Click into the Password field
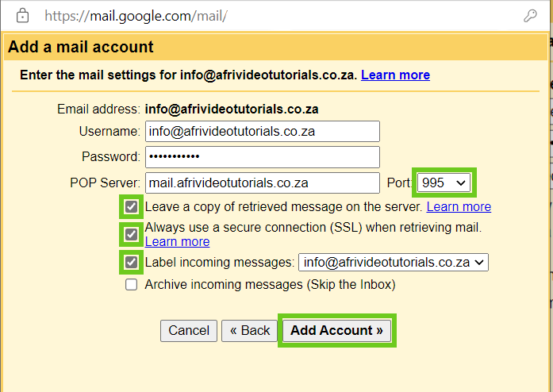The width and height of the screenshot is (553, 392). [x=263, y=157]
